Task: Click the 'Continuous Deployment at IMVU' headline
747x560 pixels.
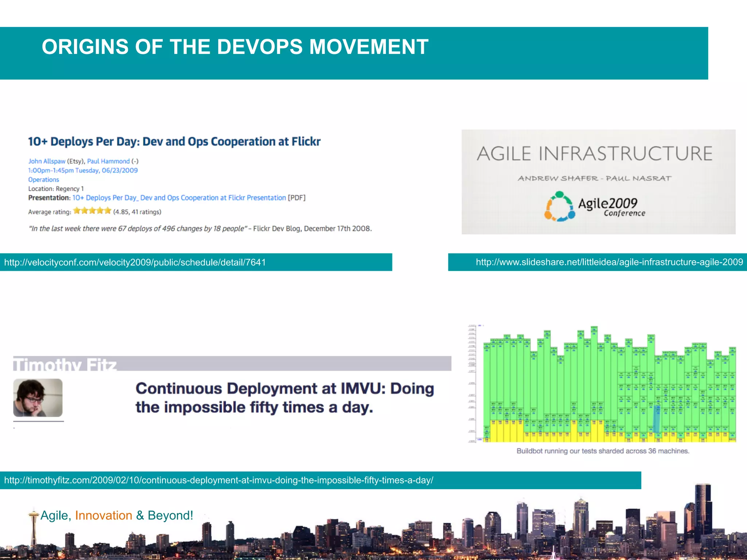Action: point(285,398)
